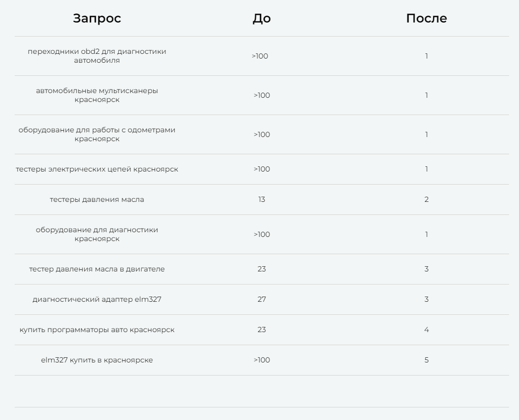Select the "тестеры электрических цепей красноярск" row text
The width and height of the screenshot is (519, 420).
point(97,169)
